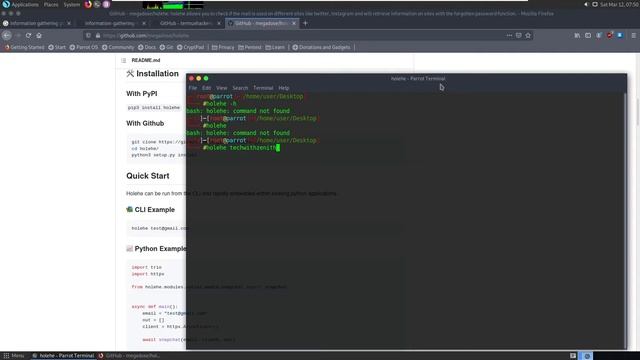640x360 pixels.
Task: Select the active GitHub megadose tab
Action: [261, 23]
